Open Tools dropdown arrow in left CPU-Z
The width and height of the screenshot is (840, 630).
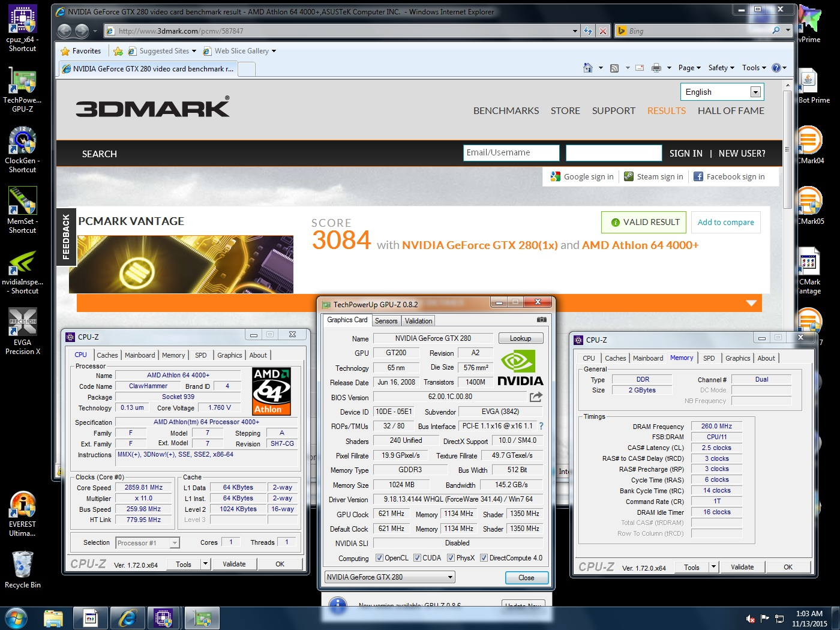[x=205, y=564]
